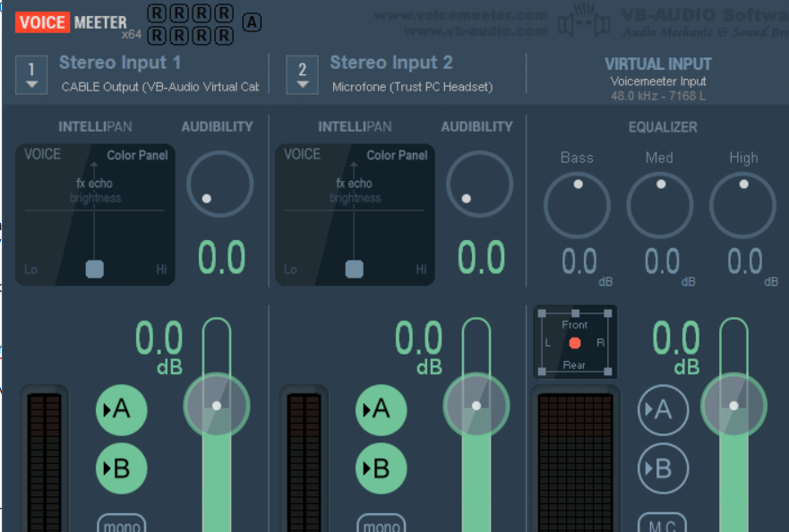789x532 pixels.
Task: Click the Stereo Input 1 Intellipan handle
Action: pos(95,269)
